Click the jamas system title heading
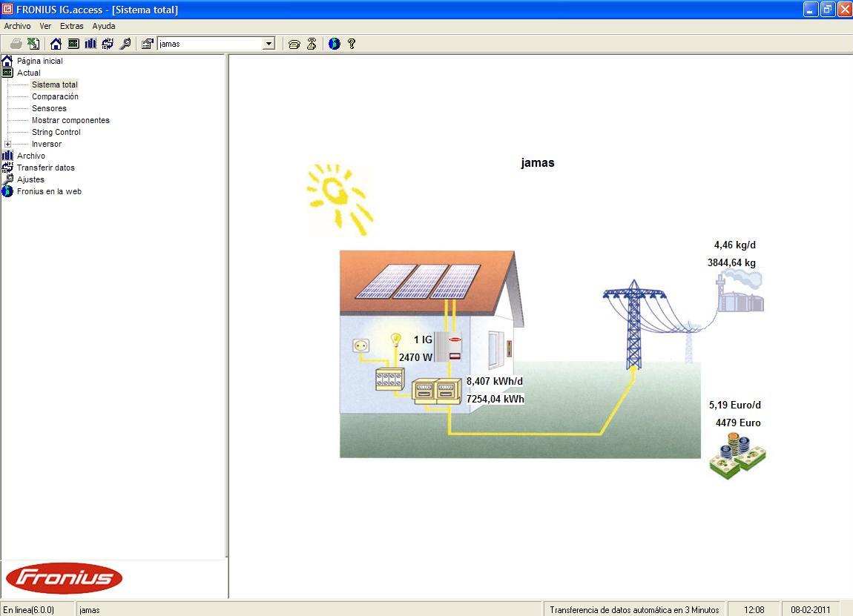 tap(538, 163)
